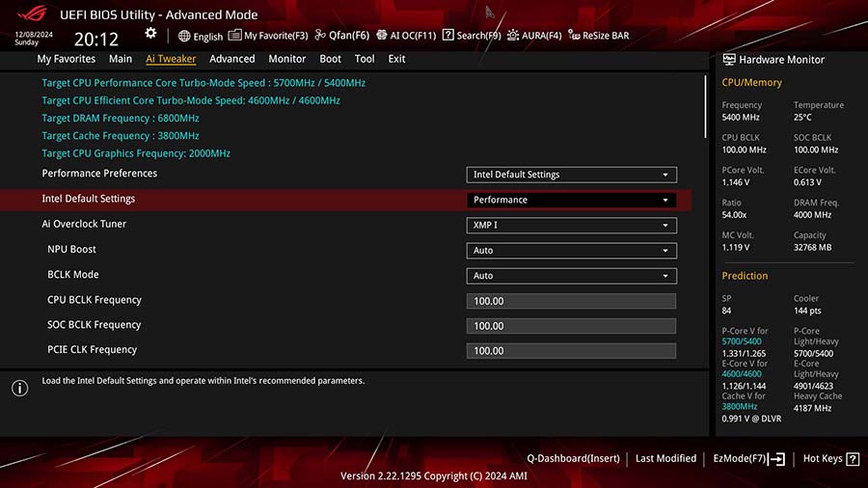
Task: Click the 32768 MB capacity value
Action: click(x=813, y=247)
